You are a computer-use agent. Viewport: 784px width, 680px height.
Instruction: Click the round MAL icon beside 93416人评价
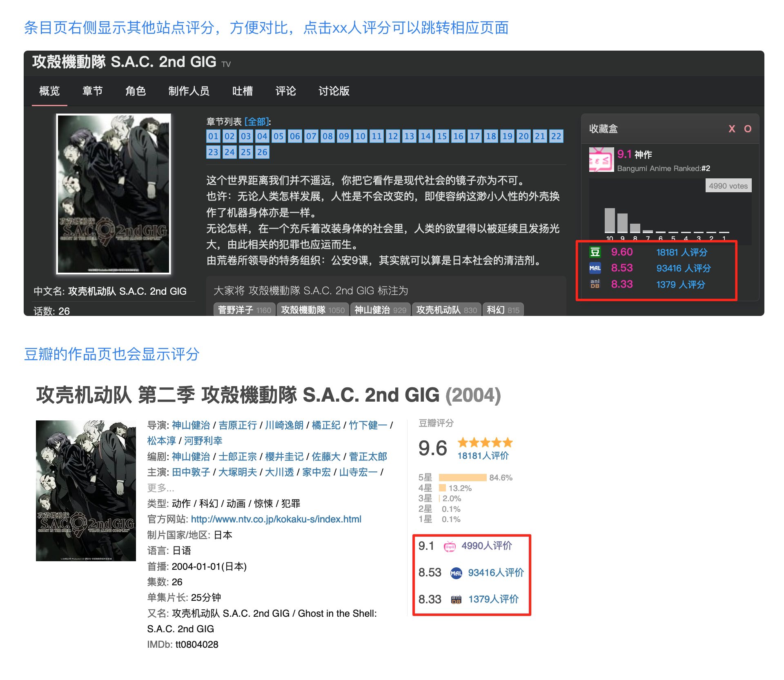point(456,573)
